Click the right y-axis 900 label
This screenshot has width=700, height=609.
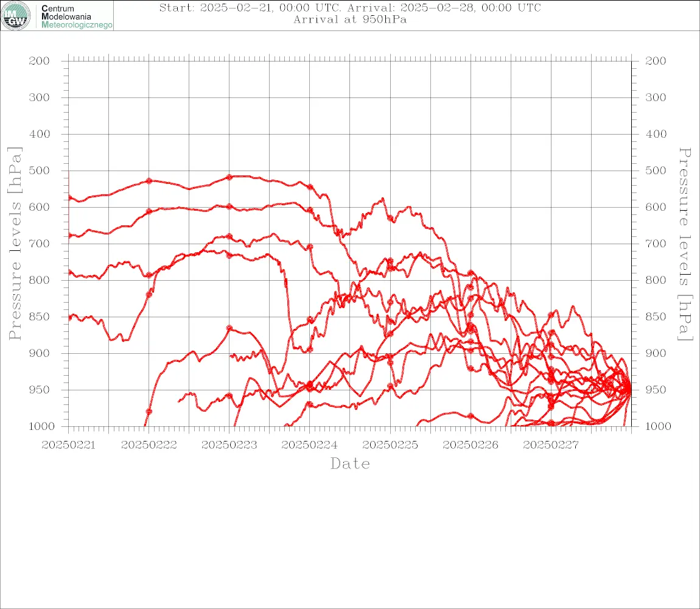click(656, 353)
